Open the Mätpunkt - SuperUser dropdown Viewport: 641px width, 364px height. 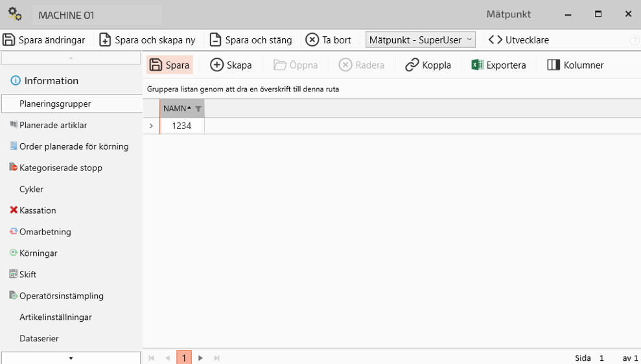[x=420, y=40]
